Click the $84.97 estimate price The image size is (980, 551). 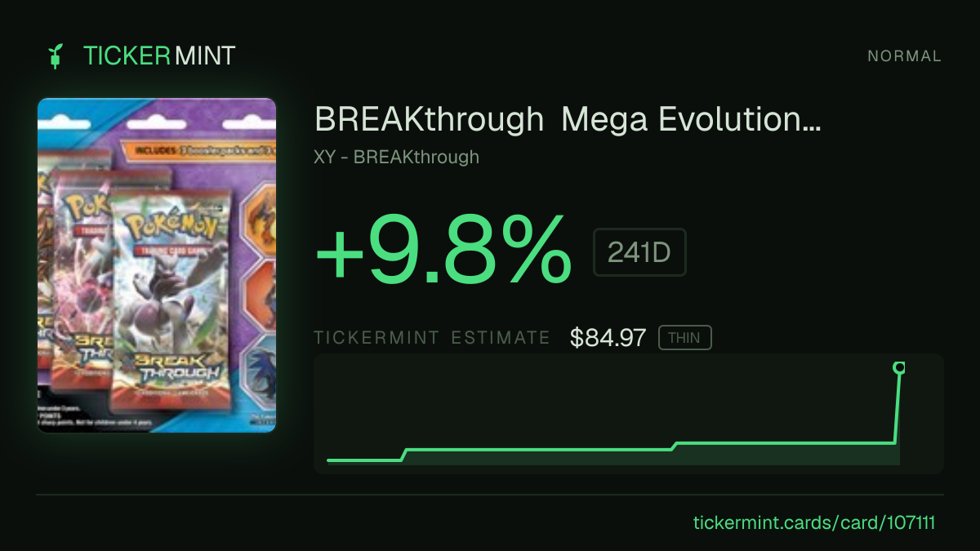point(608,338)
